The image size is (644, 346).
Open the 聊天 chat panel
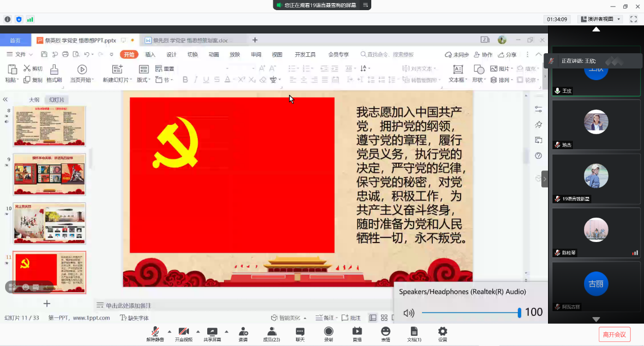pos(300,331)
